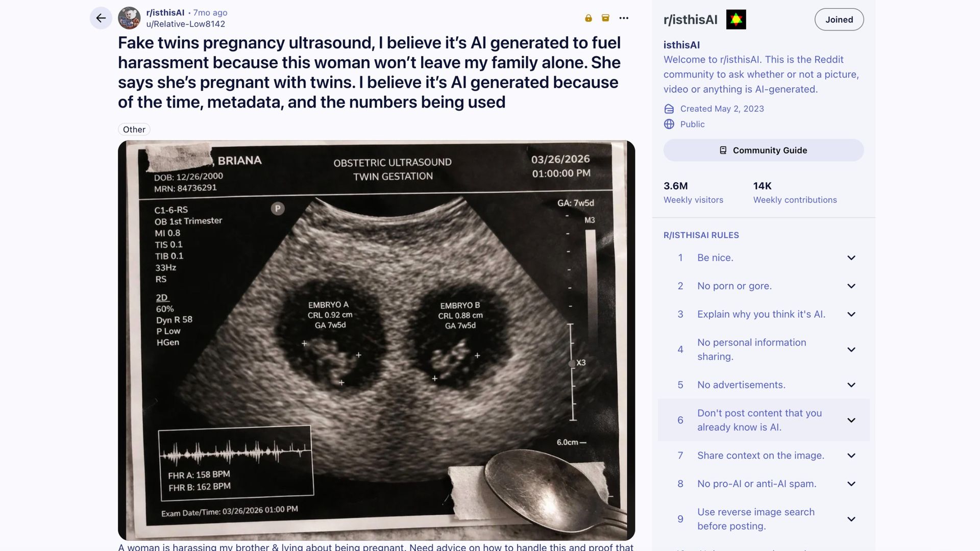The width and height of the screenshot is (980, 551).
Task: Open the poster's avatar image
Action: click(x=129, y=18)
